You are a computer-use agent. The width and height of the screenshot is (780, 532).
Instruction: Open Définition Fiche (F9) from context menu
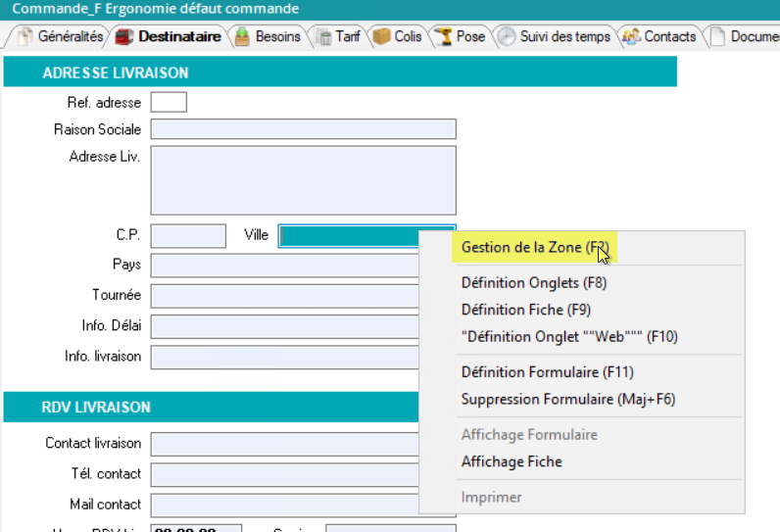click(x=525, y=310)
